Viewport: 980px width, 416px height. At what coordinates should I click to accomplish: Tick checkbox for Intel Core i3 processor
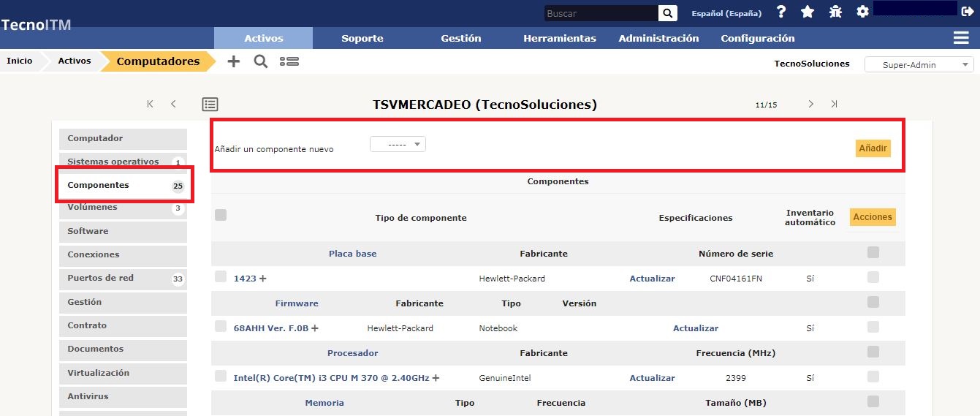click(x=221, y=376)
